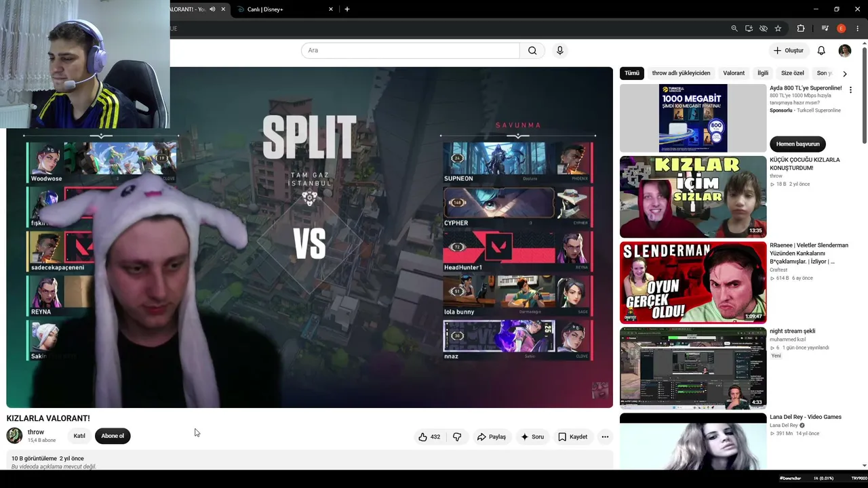The image size is (868, 488).
Task: Click the YouTube search field labeled Ara
Action: 410,50
